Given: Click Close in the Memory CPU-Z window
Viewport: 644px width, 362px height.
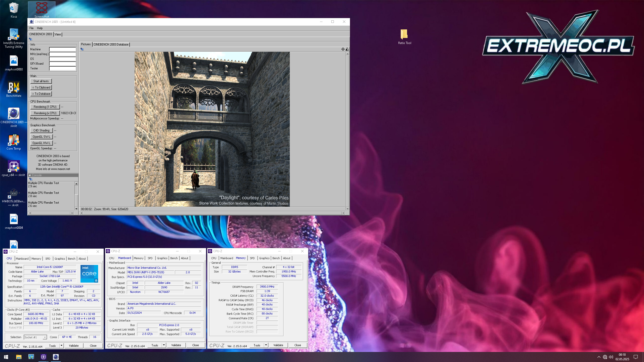Looking at the screenshot, I should [298, 345].
